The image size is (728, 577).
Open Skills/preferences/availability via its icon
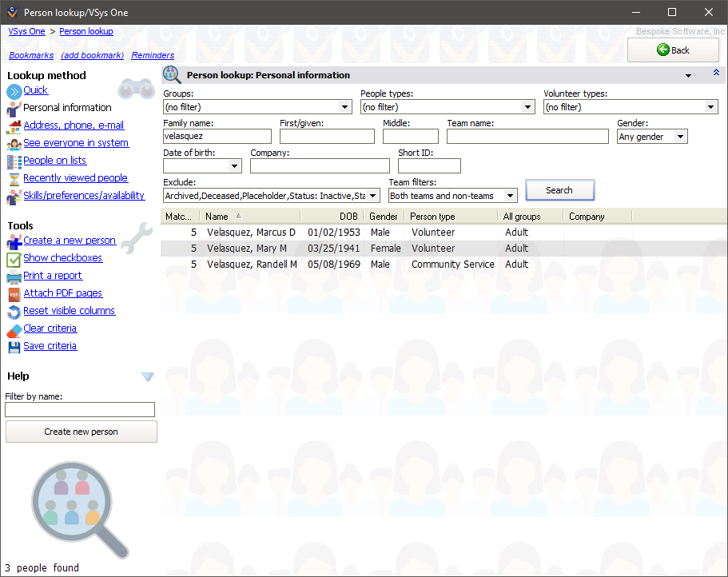pyautogui.click(x=14, y=195)
